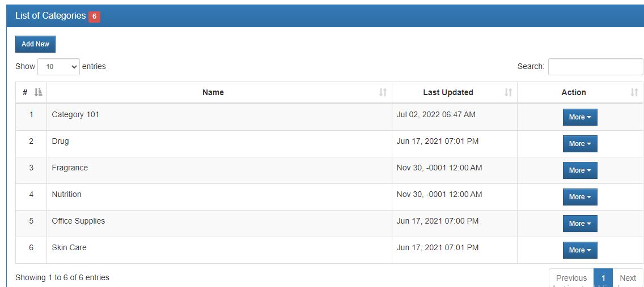Click the Name column header

(x=213, y=92)
